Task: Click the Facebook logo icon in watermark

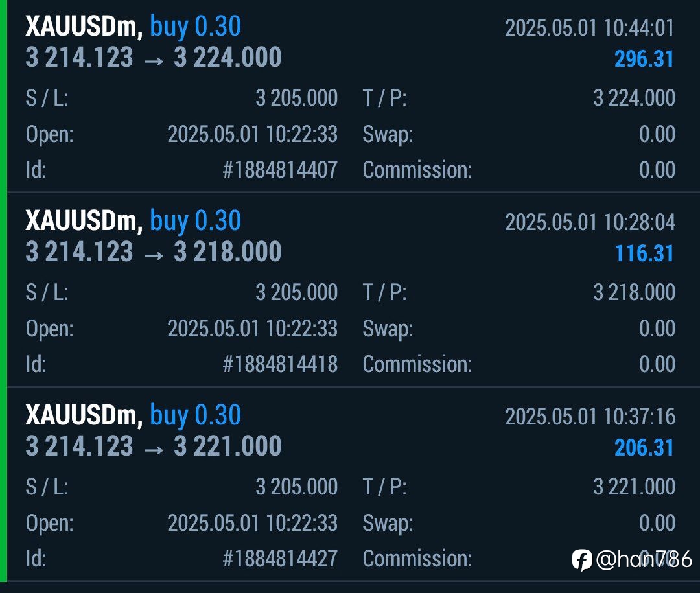Action: click(582, 559)
